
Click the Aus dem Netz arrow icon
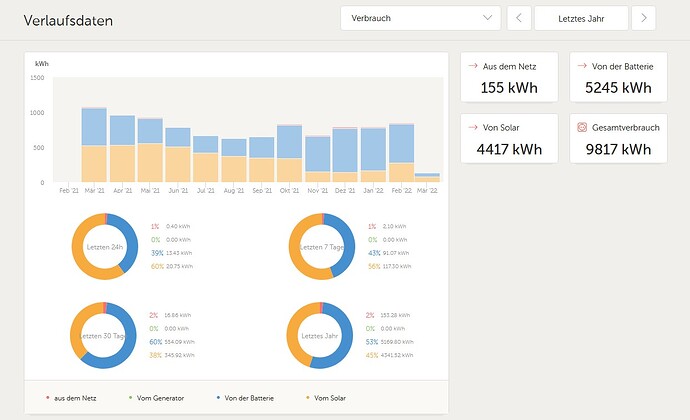[x=473, y=66]
